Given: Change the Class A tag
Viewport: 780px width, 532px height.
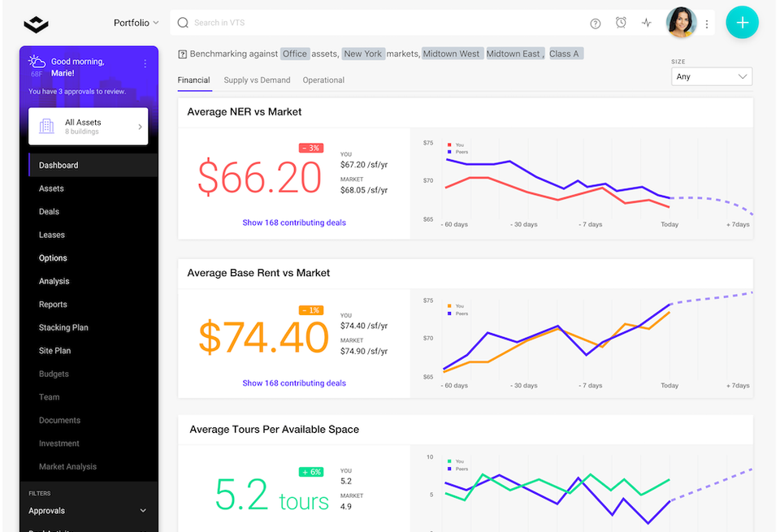Looking at the screenshot, I should point(565,54).
